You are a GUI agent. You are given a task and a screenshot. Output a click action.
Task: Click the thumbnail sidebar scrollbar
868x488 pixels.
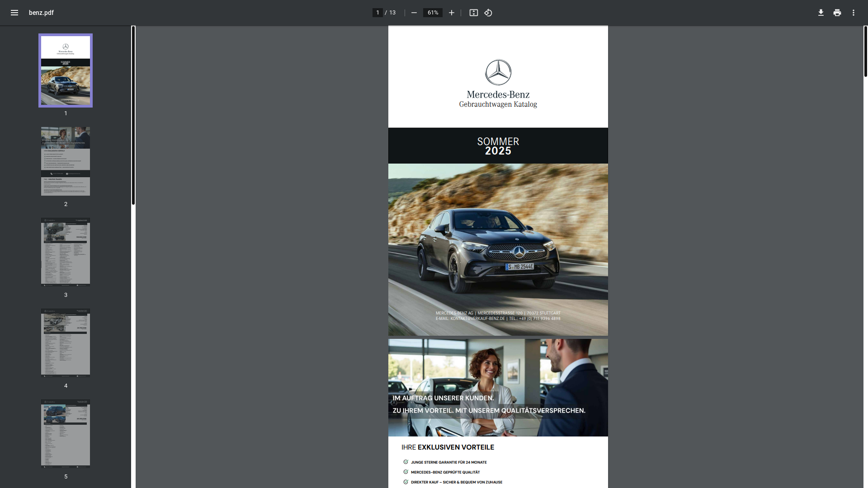(133, 115)
